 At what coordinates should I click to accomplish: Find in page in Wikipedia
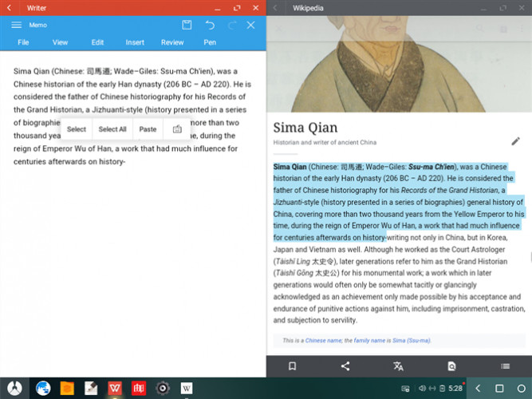(x=451, y=366)
